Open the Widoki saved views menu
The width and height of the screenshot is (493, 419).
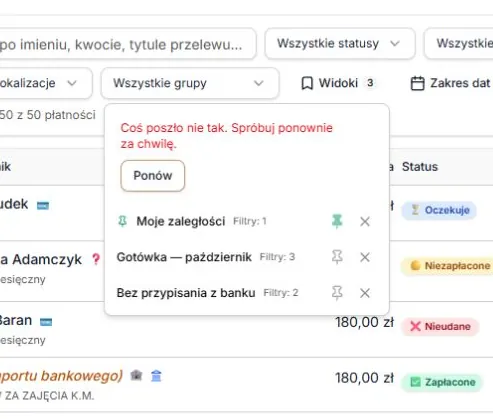[x=339, y=83]
